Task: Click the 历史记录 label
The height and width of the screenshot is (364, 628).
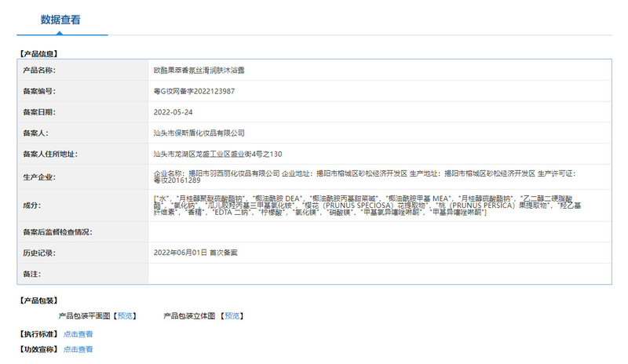Action: click(x=39, y=253)
